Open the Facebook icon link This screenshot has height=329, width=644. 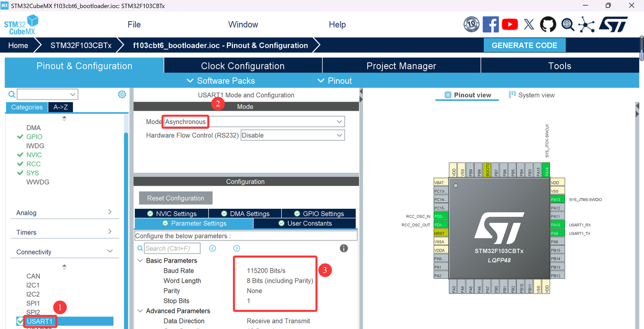click(491, 24)
